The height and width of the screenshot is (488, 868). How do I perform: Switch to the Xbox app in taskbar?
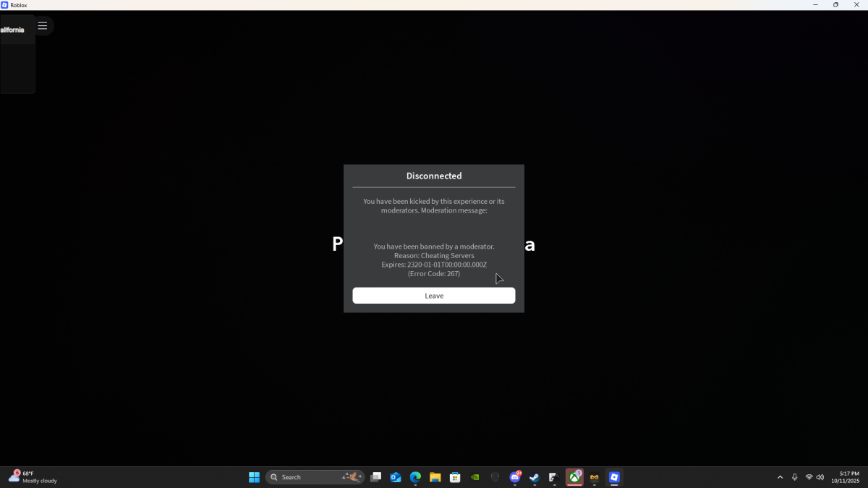[574, 477]
